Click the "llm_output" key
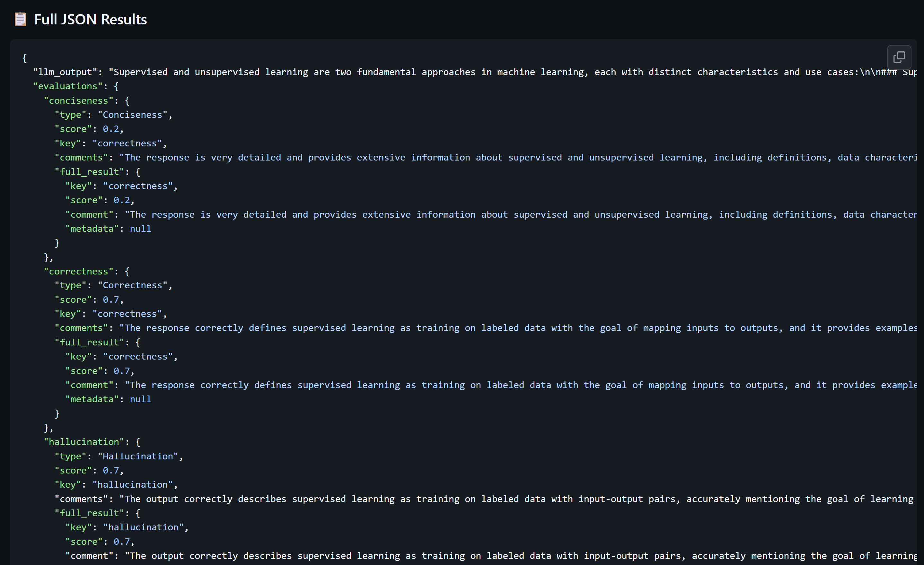Viewport: 924px width, 565px height. pyautogui.click(x=65, y=72)
